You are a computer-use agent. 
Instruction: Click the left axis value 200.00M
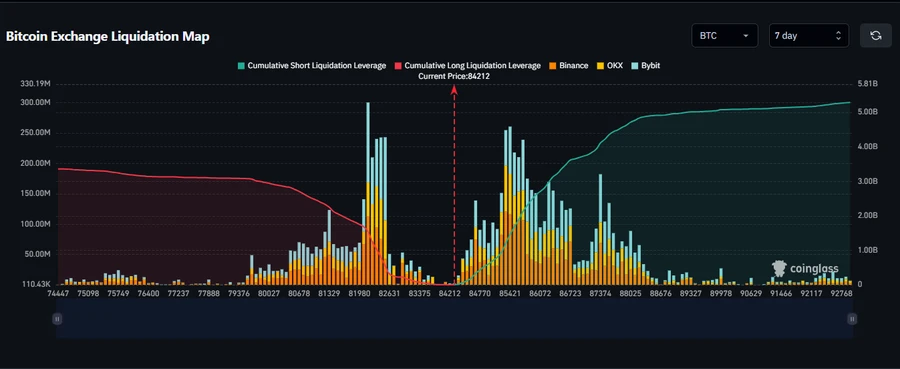click(x=36, y=164)
